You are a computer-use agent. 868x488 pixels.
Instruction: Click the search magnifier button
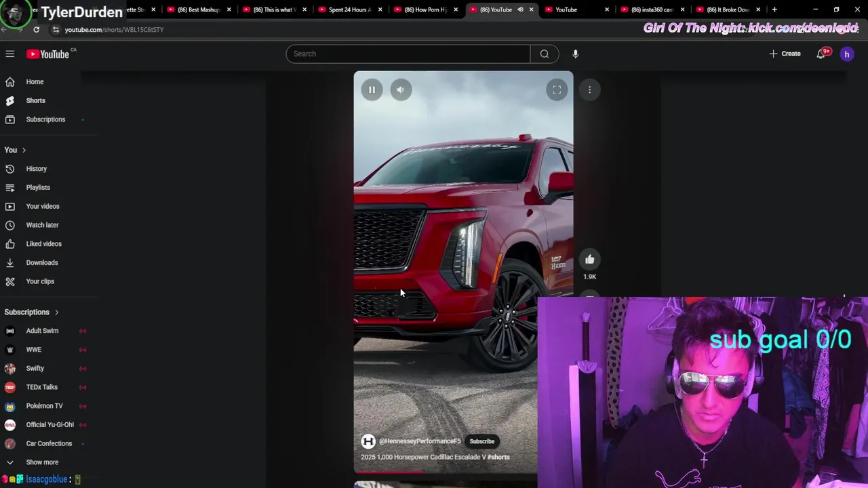[545, 54]
